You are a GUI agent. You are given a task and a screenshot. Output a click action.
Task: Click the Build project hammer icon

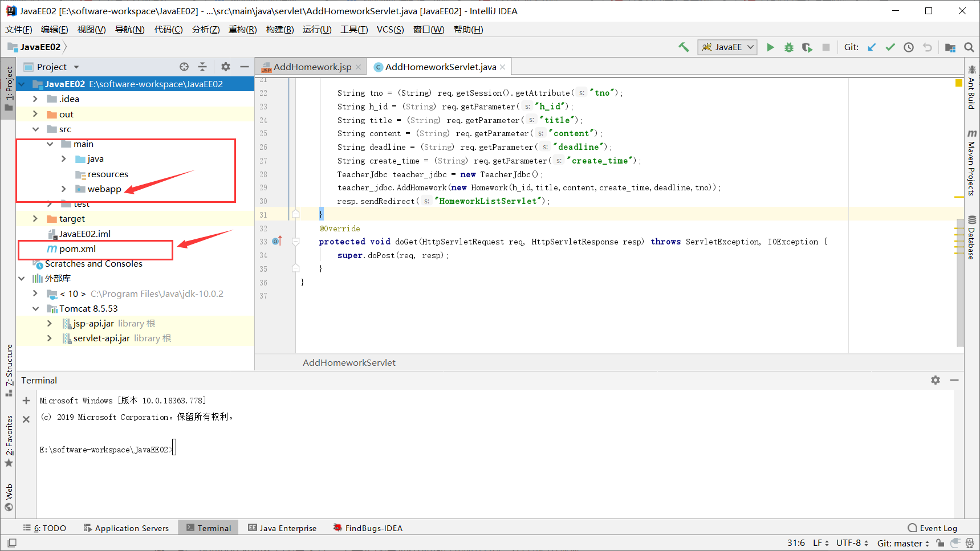pyautogui.click(x=684, y=47)
